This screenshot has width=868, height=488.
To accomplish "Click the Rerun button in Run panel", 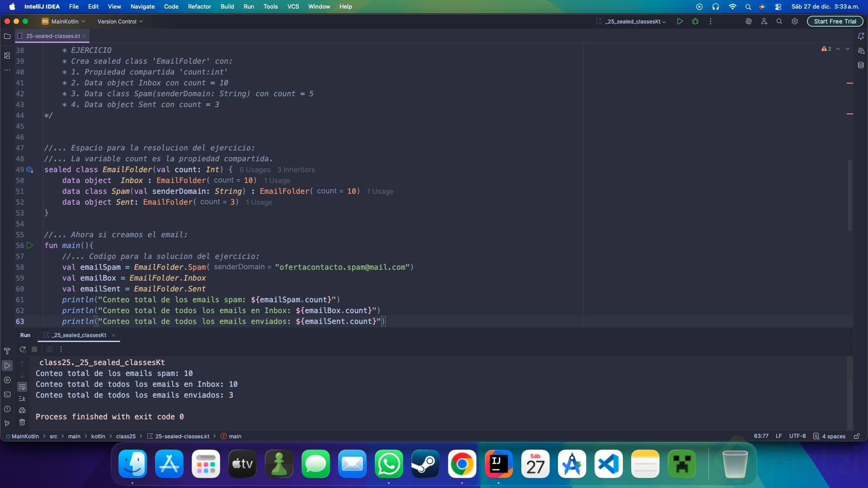I will point(23,349).
